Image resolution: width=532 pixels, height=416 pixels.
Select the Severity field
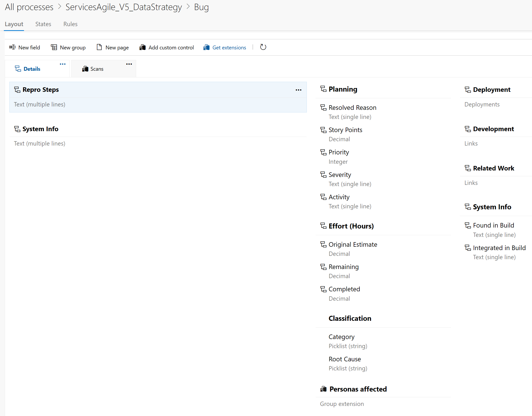(x=340, y=175)
